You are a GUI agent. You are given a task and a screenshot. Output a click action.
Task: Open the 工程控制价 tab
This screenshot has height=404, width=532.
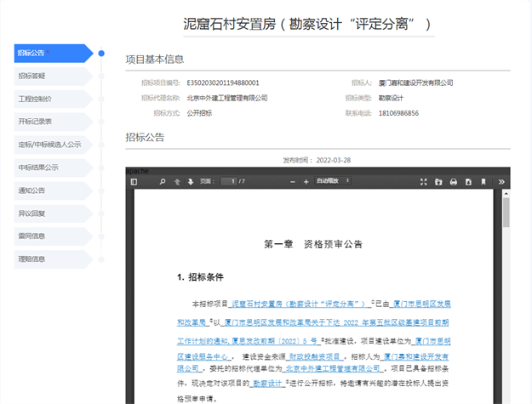click(x=54, y=99)
